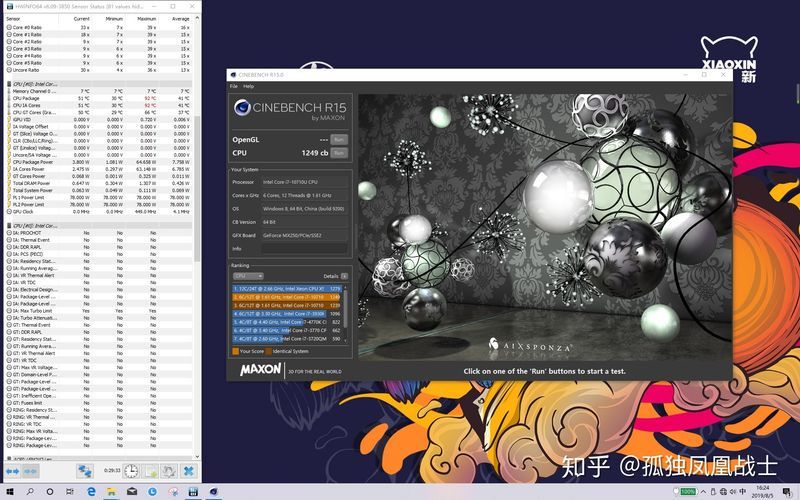The image size is (800, 500).
Task: Click HWiNFO logging start sheet icon
Action: click(152, 471)
